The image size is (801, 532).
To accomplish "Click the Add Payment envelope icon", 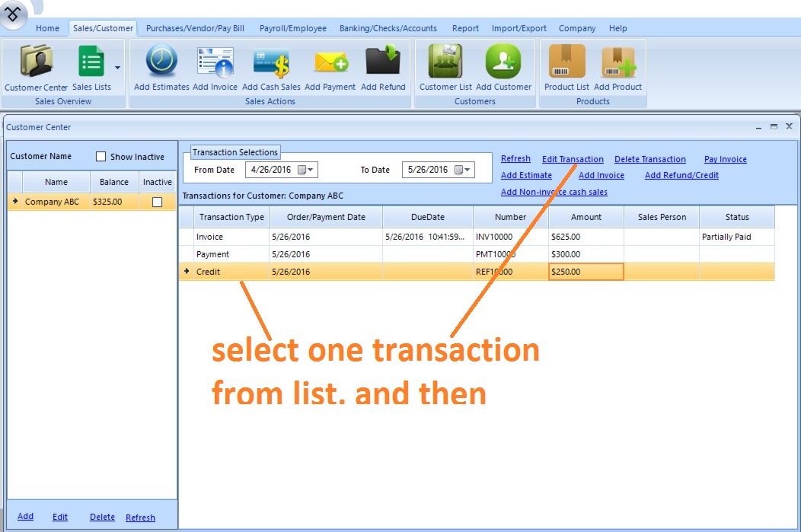I will coord(330,62).
